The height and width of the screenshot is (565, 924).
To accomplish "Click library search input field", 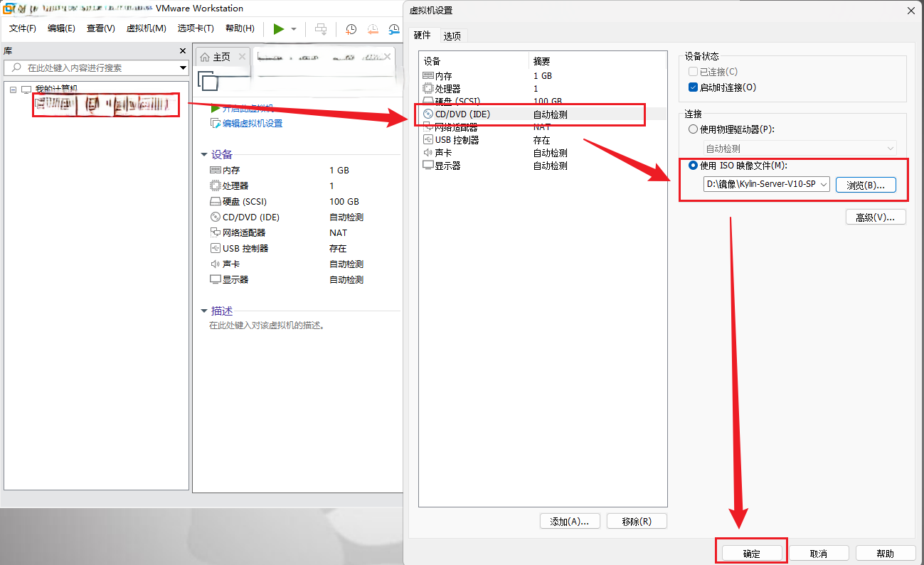I will [96, 68].
